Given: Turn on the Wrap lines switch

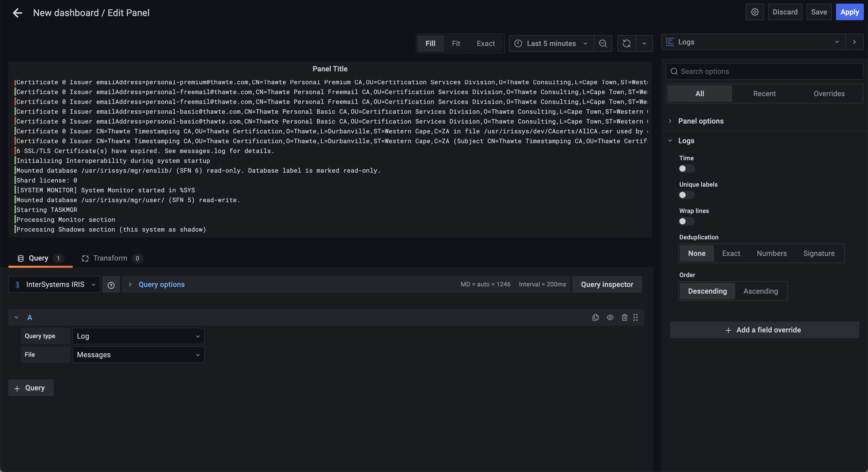Looking at the screenshot, I should [x=686, y=222].
